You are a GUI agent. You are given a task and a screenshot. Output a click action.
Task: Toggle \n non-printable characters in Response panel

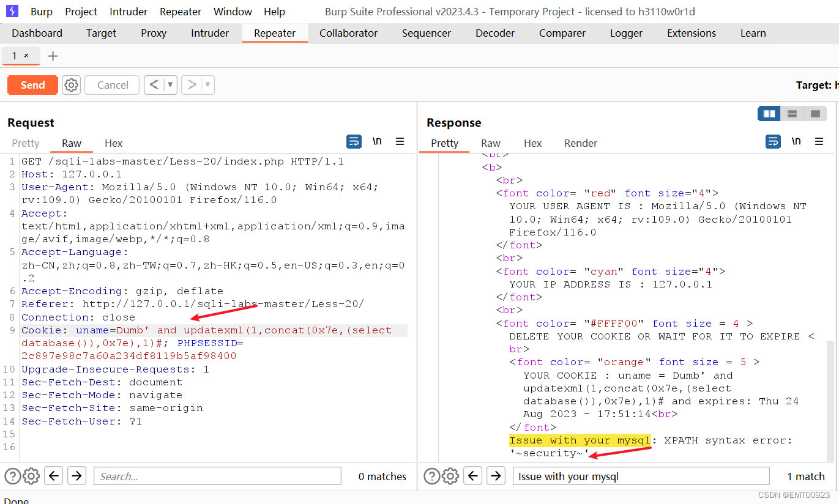point(796,141)
